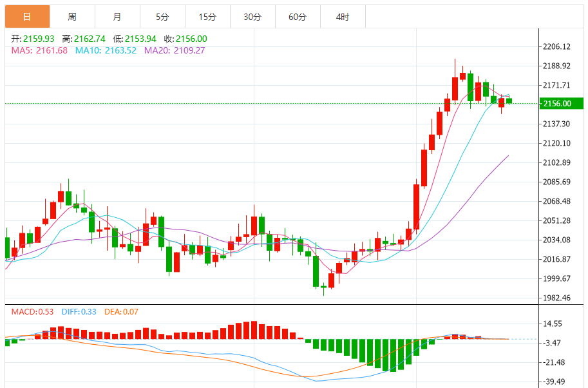Click the tallest red MACD histogram bar
Image resolution: width=588 pixels, height=388 pixels.
[254, 330]
